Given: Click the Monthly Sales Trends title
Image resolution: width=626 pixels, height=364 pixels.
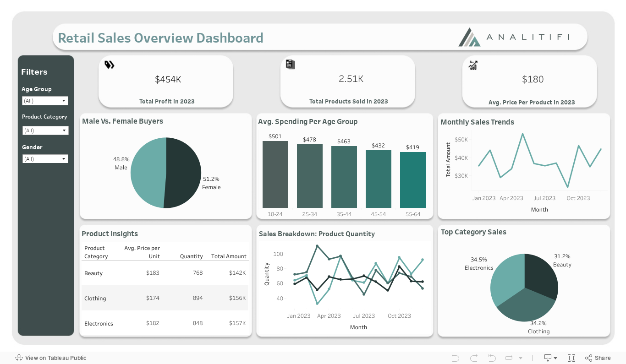Looking at the screenshot, I should click(x=477, y=122).
